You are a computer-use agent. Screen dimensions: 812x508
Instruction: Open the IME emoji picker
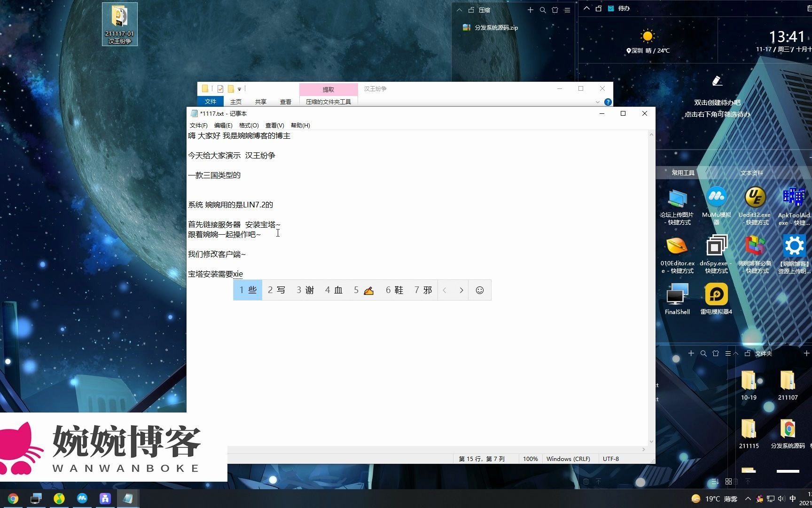480,290
